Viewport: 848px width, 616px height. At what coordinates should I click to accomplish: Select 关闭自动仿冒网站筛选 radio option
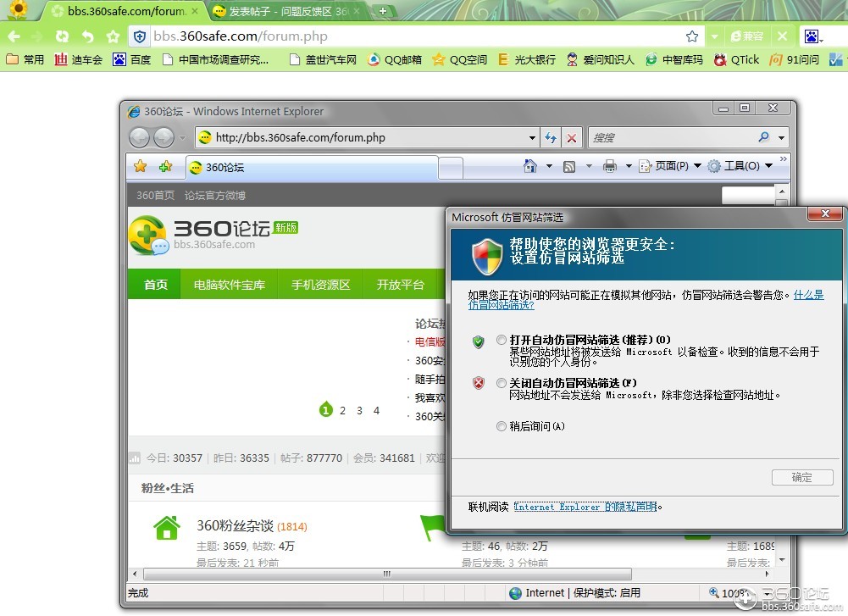(x=502, y=383)
